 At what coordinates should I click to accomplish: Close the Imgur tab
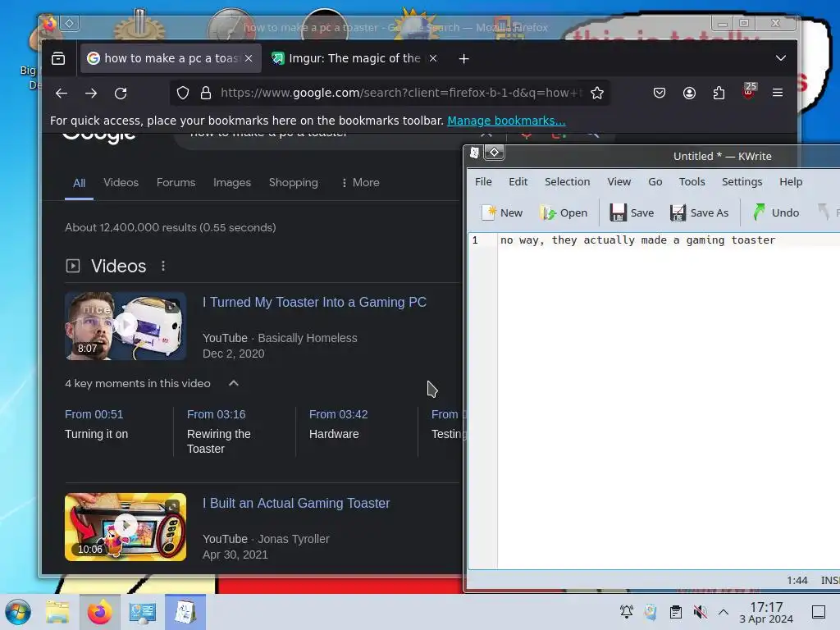pyautogui.click(x=433, y=58)
